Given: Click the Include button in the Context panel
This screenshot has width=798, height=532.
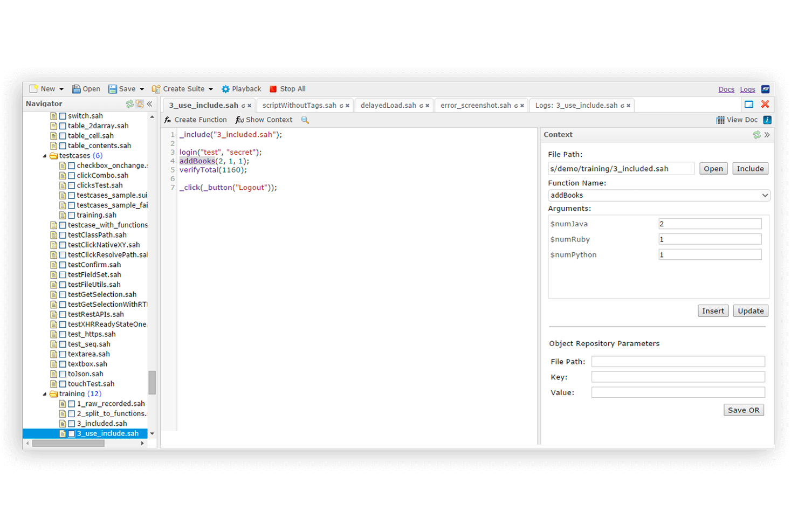Looking at the screenshot, I should [x=750, y=168].
